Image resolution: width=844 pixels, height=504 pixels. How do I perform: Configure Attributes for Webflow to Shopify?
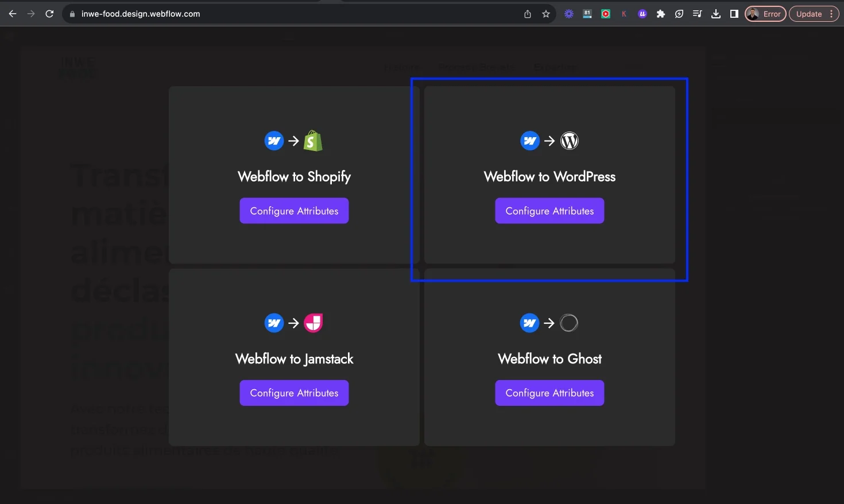(x=294, y=211)
